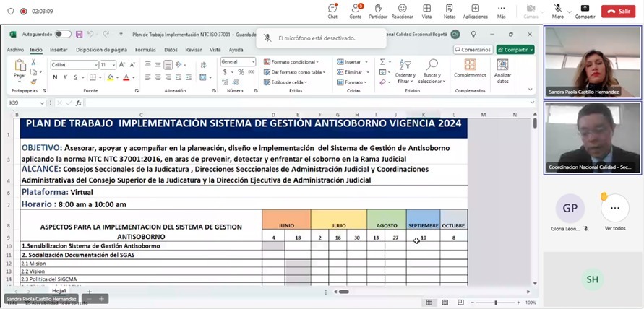The height and width of the screenshot is (309, 644).
Task: Click the Cortar scissors icon
Action: point(33,62)
